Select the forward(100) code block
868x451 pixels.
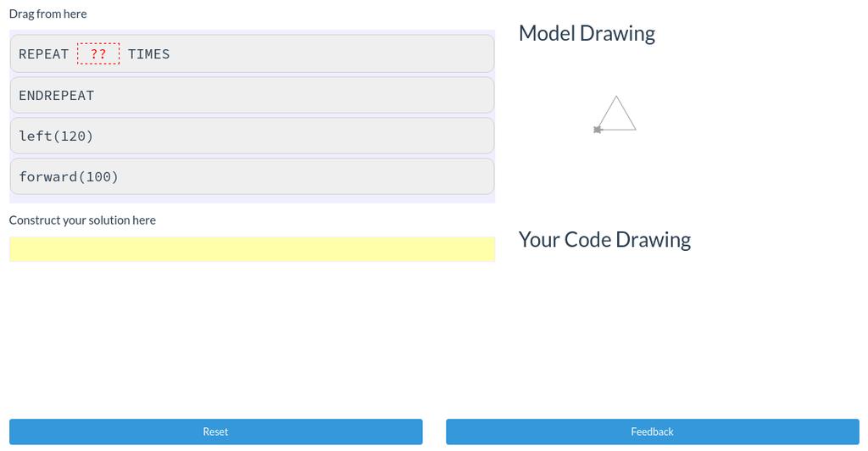point(252,176)
